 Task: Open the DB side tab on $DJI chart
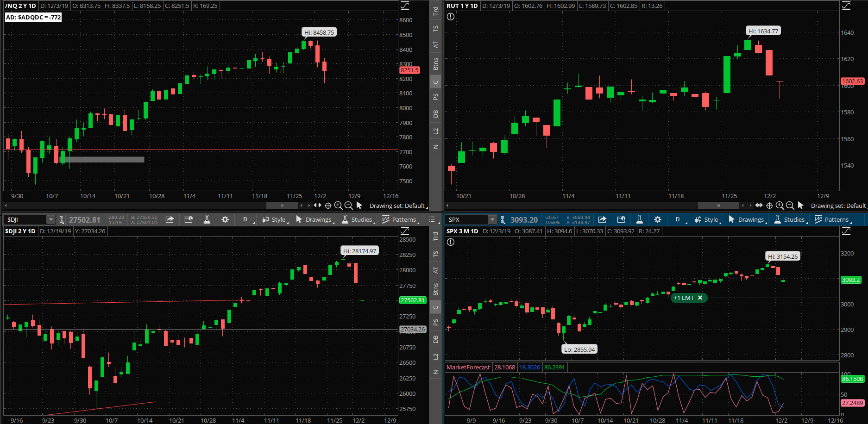[435, 339]
